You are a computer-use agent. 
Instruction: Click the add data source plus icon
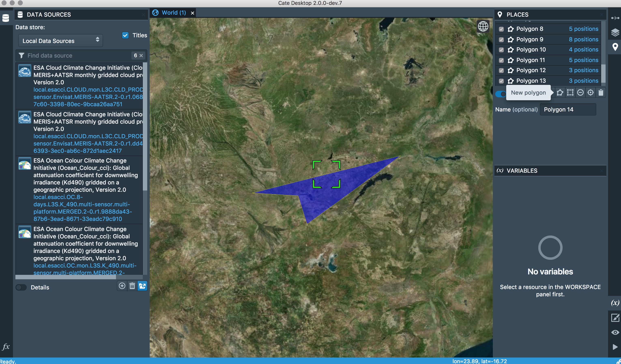click(122, 286)
